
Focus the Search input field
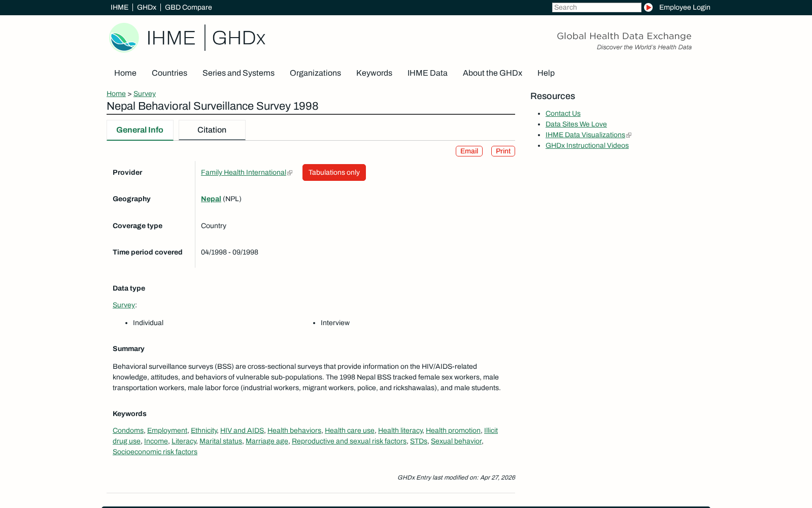[x=596, y=7]
